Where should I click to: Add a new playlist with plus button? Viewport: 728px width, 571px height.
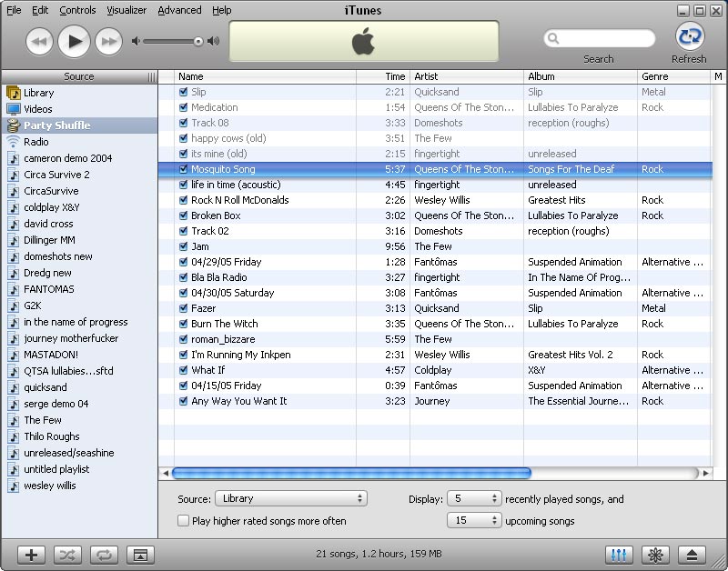31,555
